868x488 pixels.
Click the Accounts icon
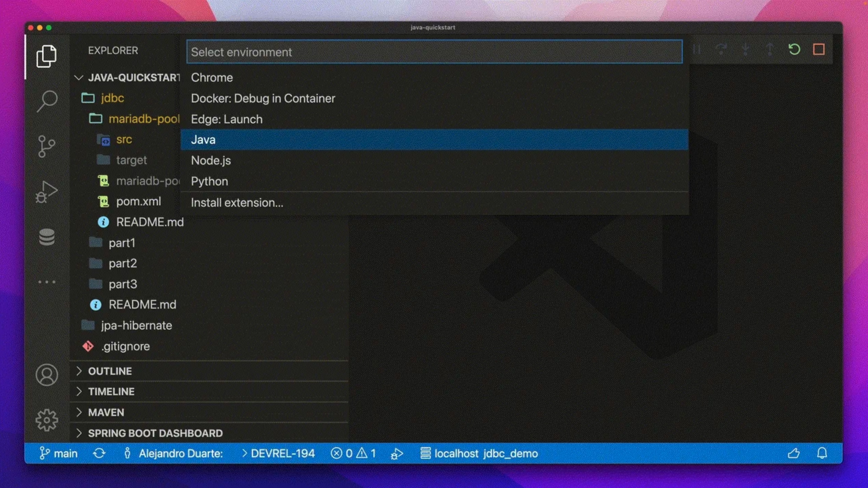(x=47, y=375)
